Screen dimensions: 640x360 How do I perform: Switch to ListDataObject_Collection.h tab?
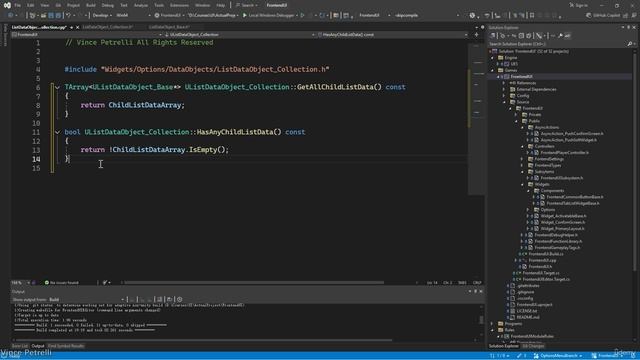(107, 27)
